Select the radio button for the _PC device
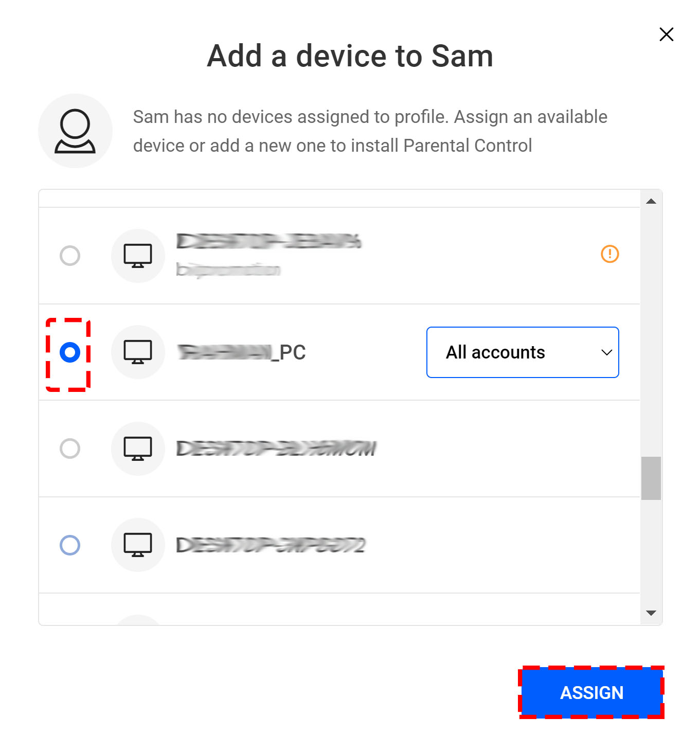The height and width of the screenshot is (753, 700). 70,352
